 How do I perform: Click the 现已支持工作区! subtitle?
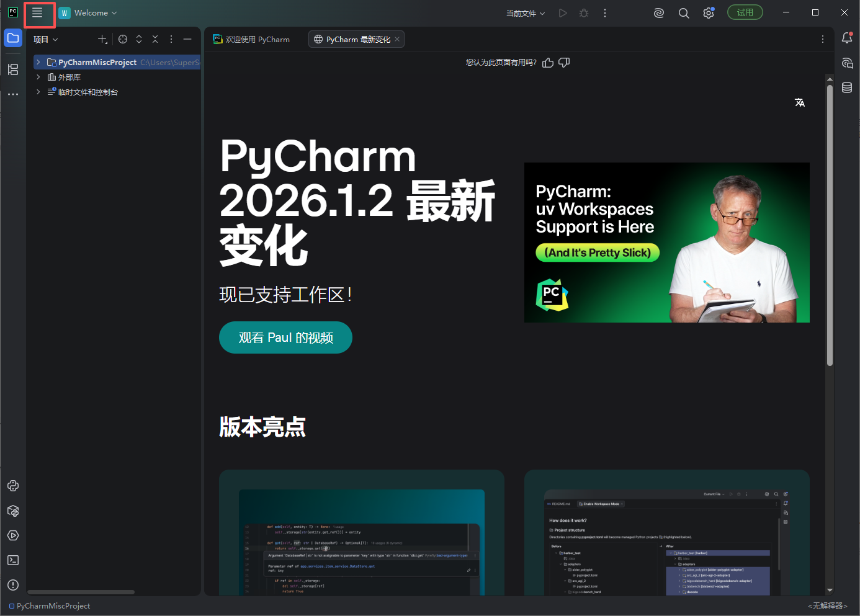pyautogui.click(x=286, y=294)
